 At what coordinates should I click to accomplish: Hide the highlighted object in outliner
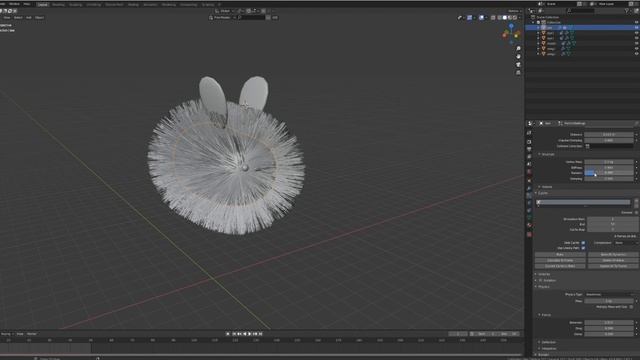[x=637, y=27]
